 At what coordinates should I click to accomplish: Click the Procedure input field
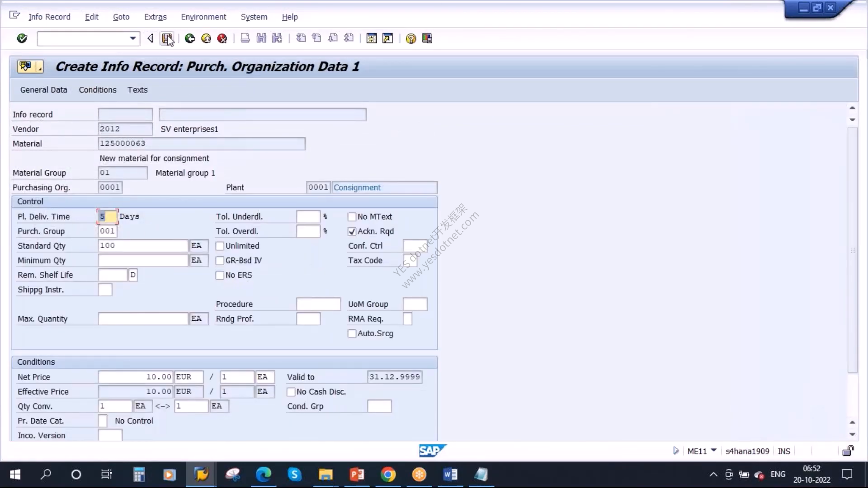pyautogui.click(x=318, y=304)
